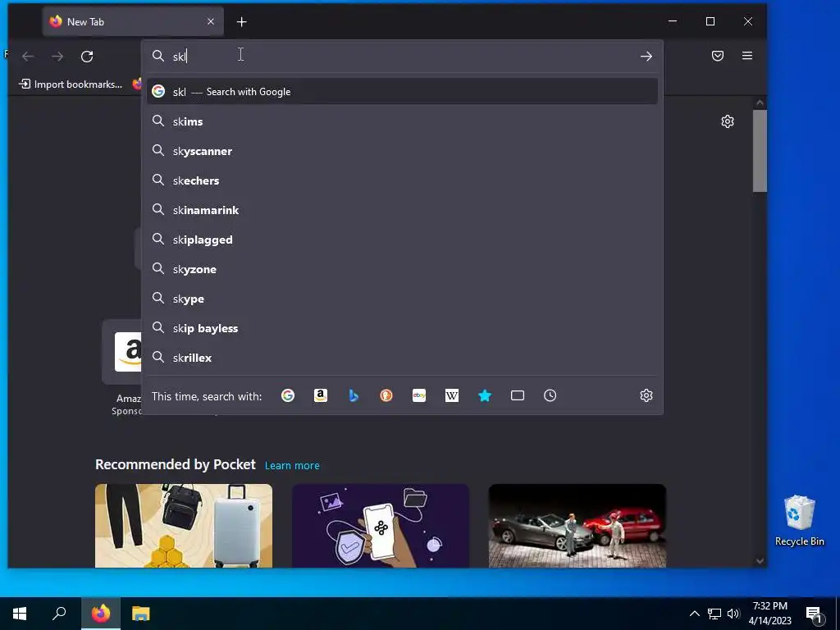Pick the 'skrillex' suggestion
The width and height of the screenshot is (840, 630).
(x=402, y=358)
